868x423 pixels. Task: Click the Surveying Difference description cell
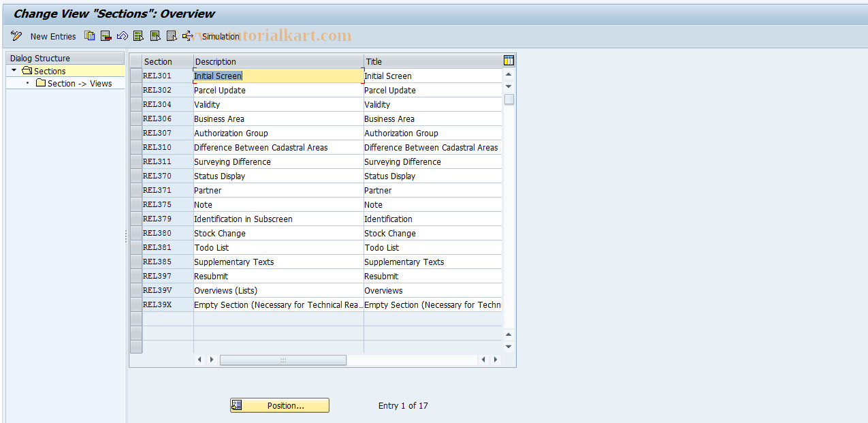(x=279, y=161)
